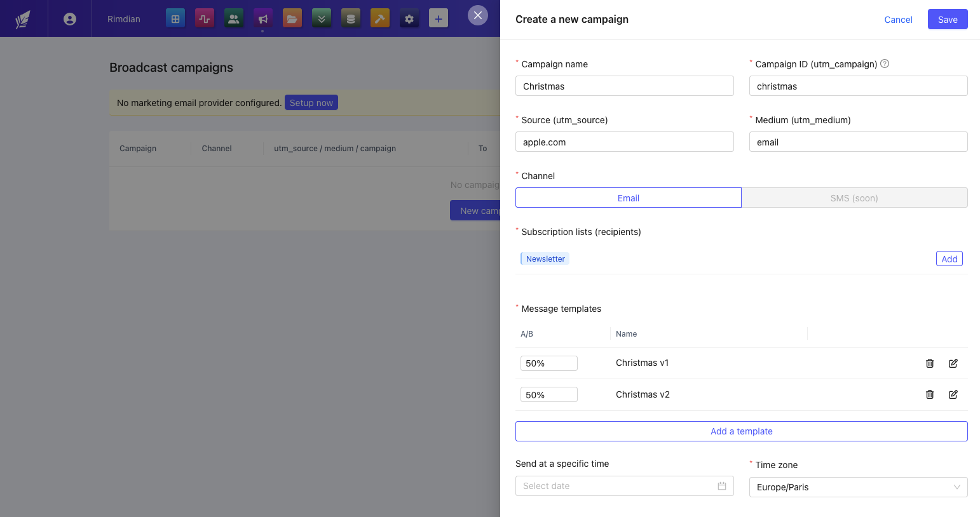Open the pink activity pulse icon
The image size is (980, 517).
[205, 18]
